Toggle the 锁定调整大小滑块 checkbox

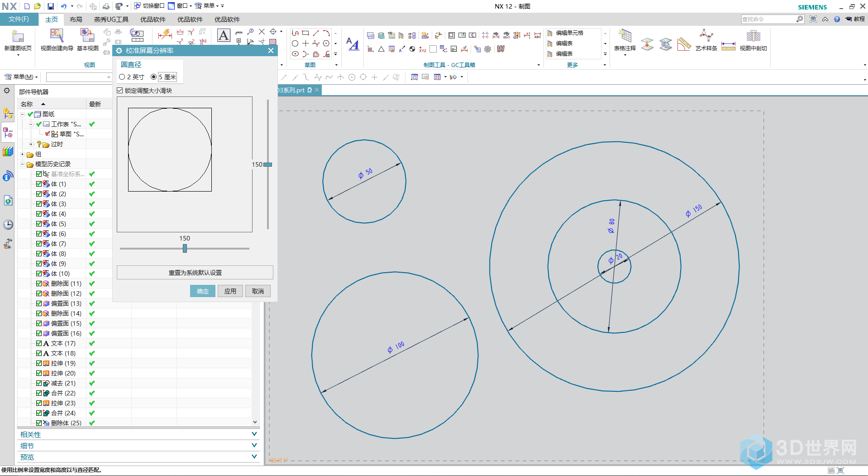coord(120,91)
